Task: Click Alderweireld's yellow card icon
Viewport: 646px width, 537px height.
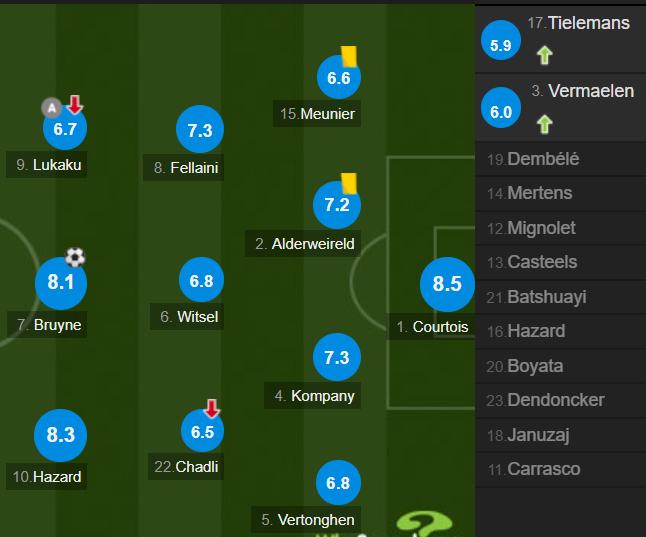Action: click(349, 183)
